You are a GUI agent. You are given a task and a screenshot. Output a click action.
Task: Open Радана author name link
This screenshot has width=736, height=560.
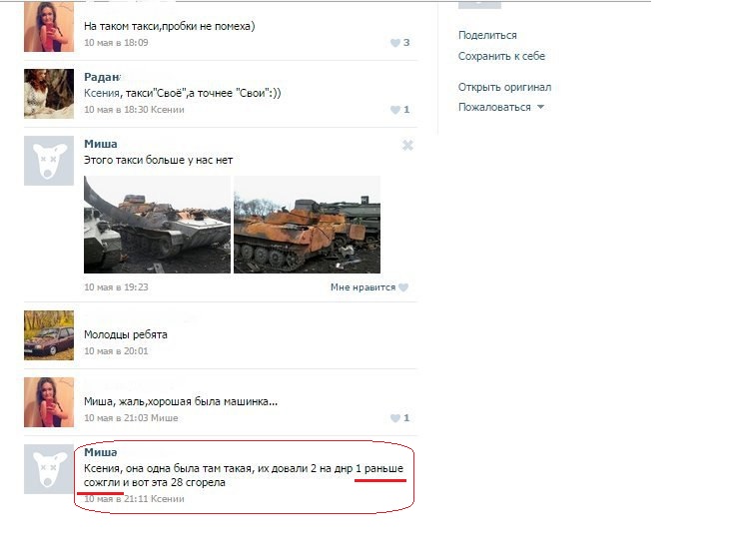tap(102, 77)
